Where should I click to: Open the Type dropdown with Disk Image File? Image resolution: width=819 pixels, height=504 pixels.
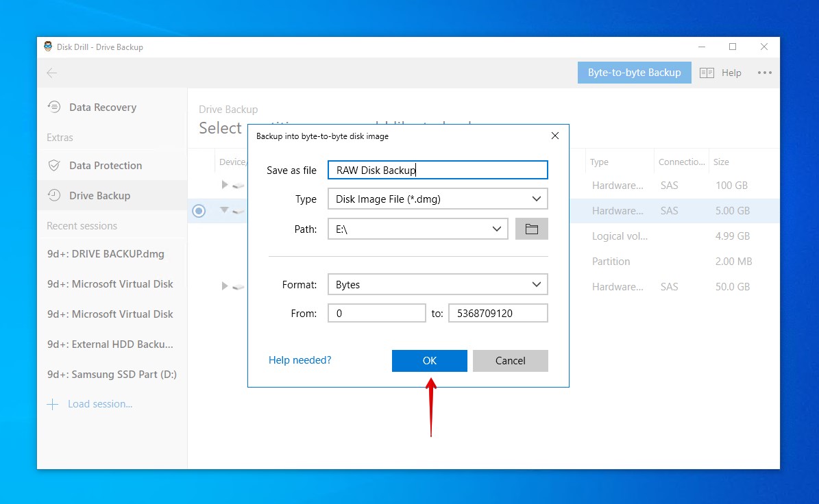pos(438,199)
